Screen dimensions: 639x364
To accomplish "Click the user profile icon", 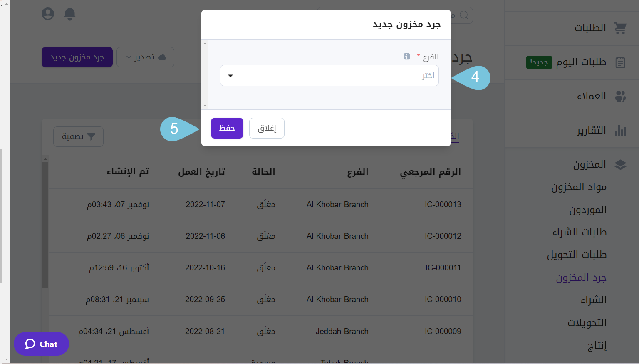I will [48, 14].
